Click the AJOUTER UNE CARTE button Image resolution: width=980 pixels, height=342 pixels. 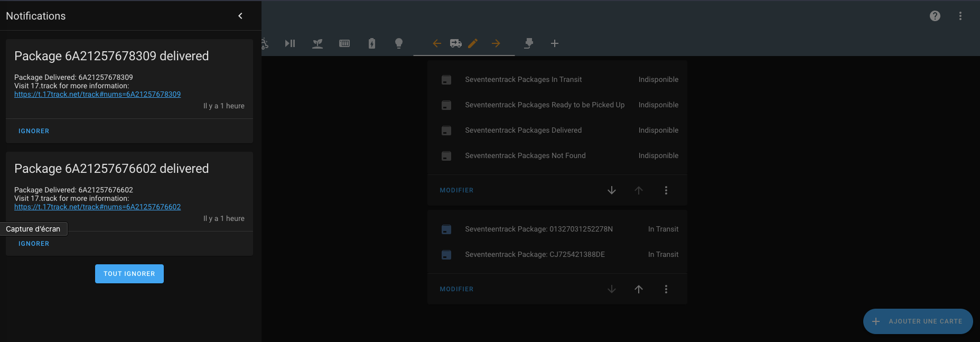coord(918,321)
